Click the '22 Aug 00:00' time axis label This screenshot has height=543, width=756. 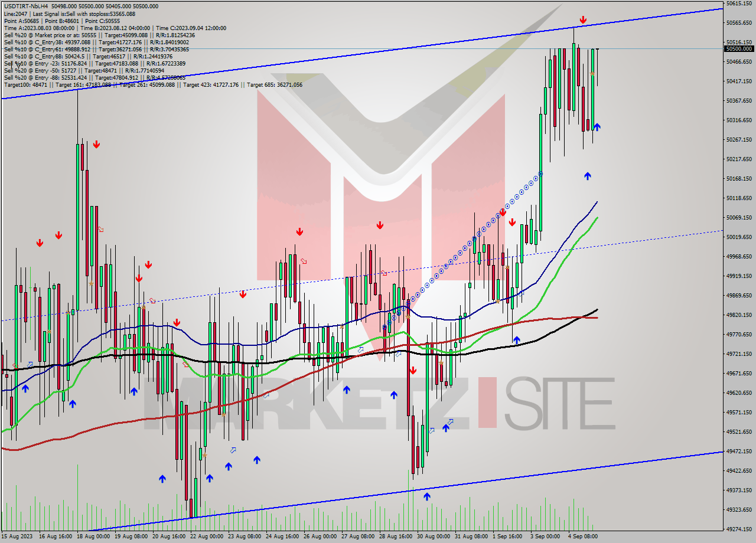[206, 537]
